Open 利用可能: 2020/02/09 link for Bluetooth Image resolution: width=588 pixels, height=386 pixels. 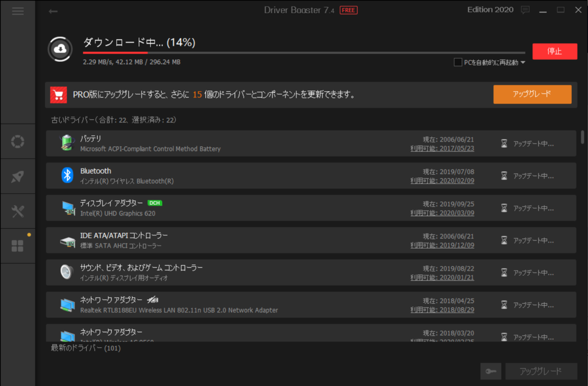point(442,181)
